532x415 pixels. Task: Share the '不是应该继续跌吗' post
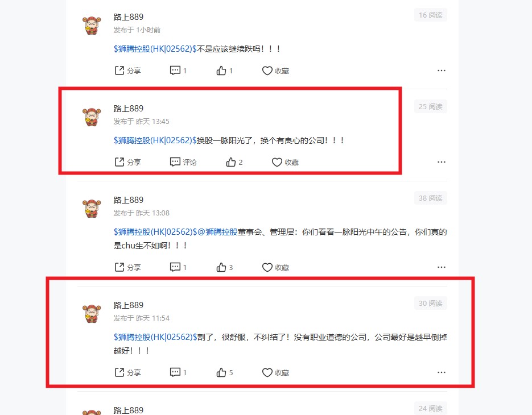tap(127, 70)
